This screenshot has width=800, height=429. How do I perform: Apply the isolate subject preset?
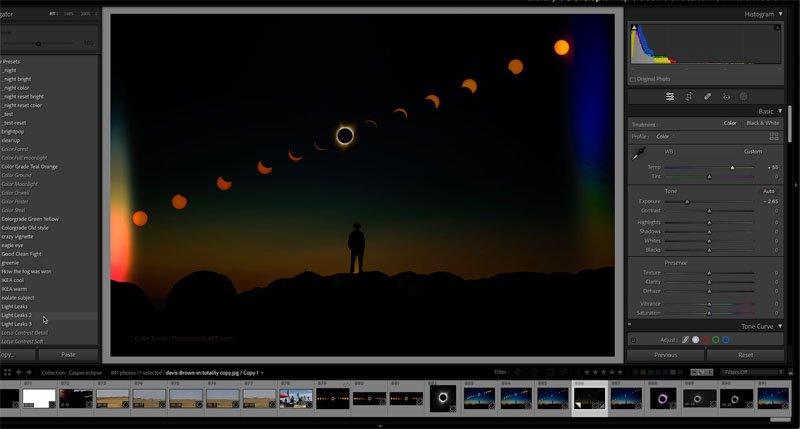tap(18, 297)
